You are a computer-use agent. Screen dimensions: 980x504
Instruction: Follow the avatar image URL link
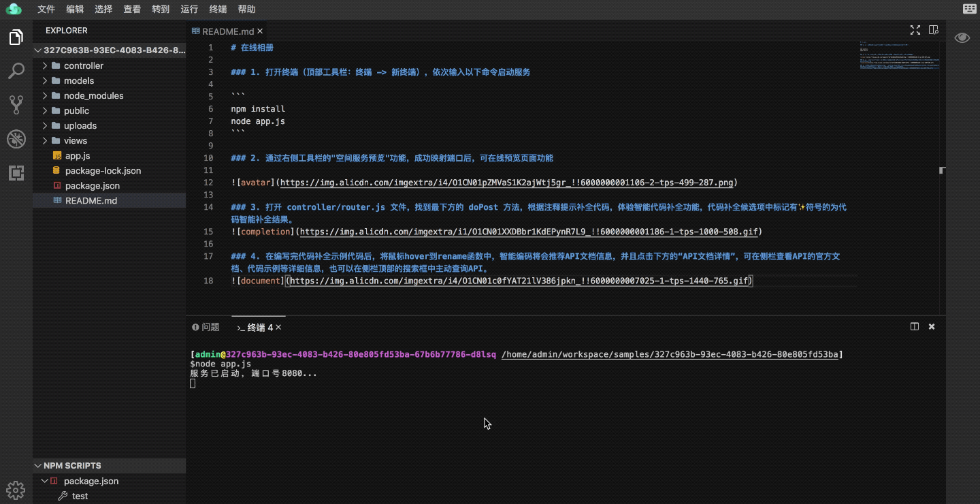coord(507,183)
